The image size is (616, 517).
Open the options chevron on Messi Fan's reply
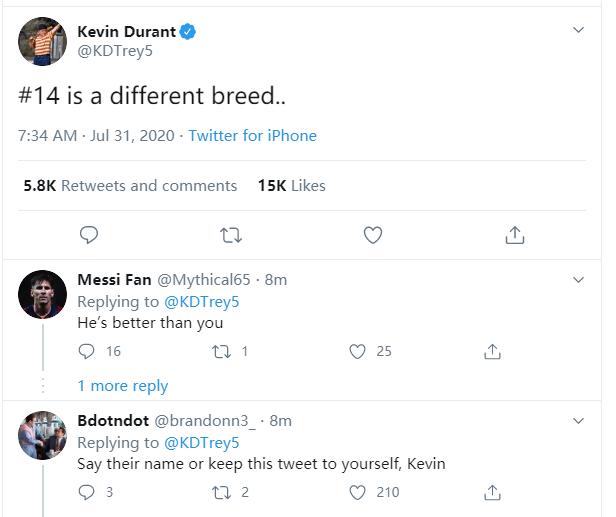click(x=578, y=280)
